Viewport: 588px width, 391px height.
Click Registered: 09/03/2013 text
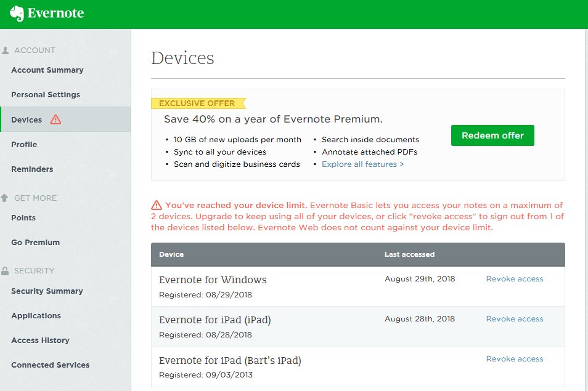click(206, 375)
